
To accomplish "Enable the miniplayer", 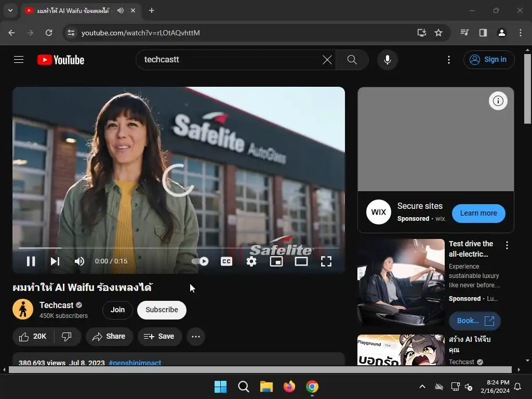I will point(276,261).
